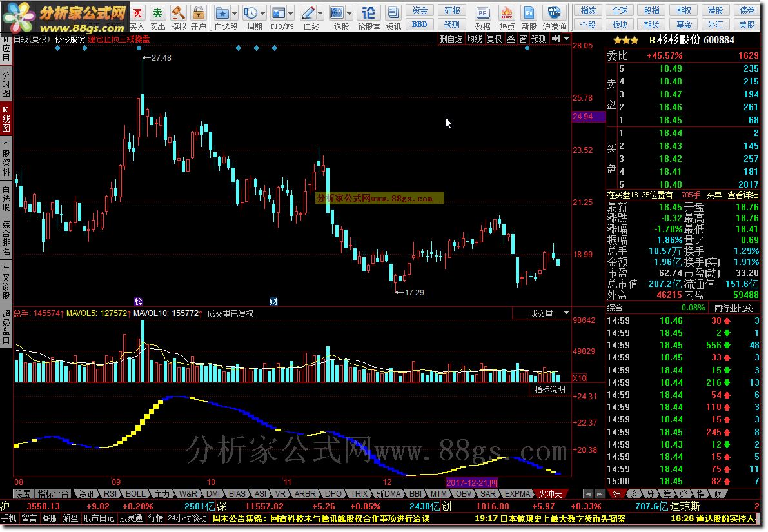The height and width of the screenshot is (532, 768).
Task: Click the 24.94 price axis marker
Action: (x=588, y=117)
